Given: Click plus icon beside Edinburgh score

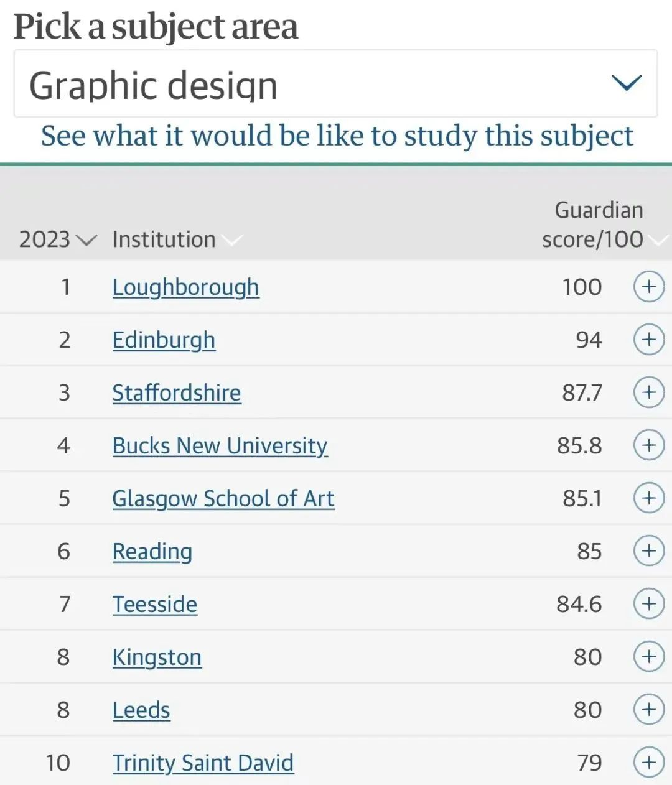Looking at the screenshot, I should (x=648, y=340).
